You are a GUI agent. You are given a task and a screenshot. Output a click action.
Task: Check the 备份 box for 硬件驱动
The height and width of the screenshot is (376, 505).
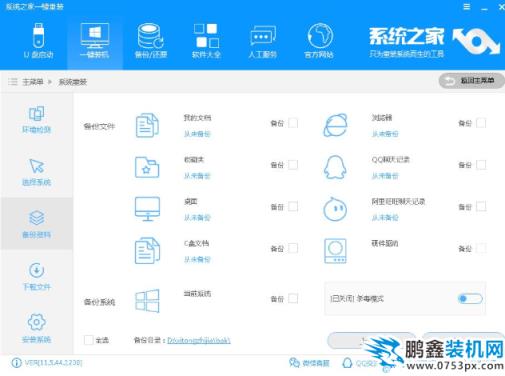pos(481,248)
